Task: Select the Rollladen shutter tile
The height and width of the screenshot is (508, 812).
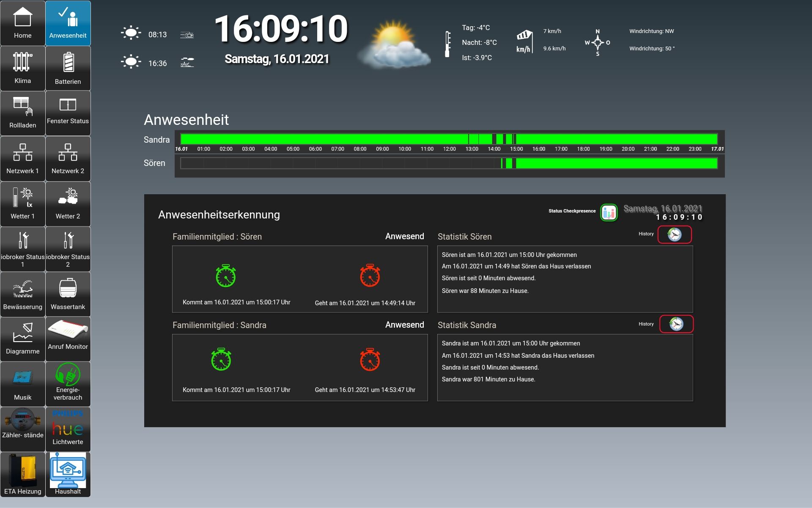Action: point(22,113)
